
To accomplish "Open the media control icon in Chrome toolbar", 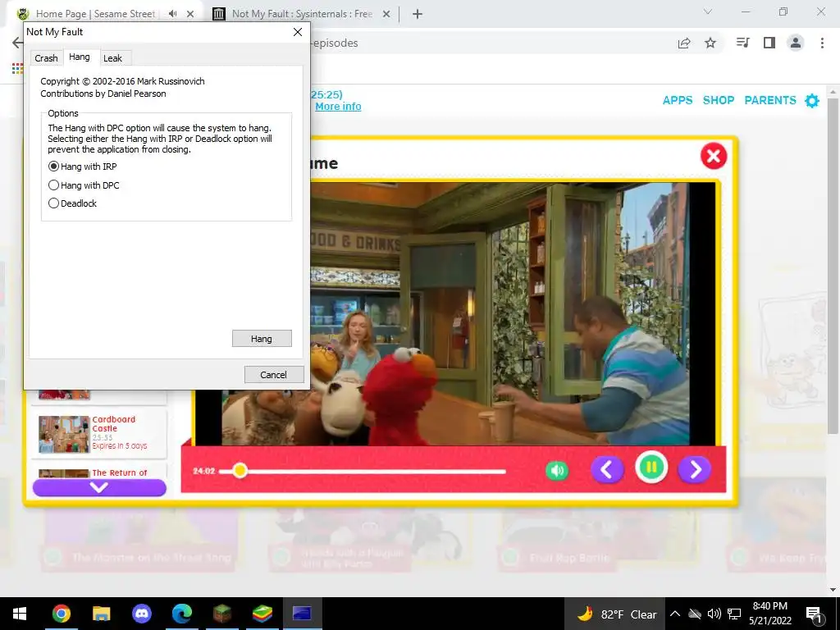I will 742,43.
